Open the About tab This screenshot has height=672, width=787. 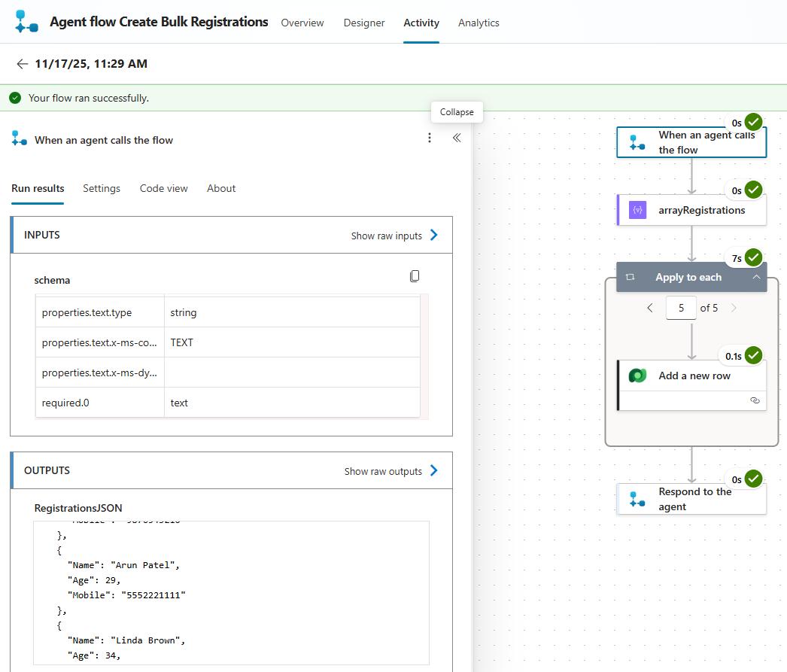click(221, 188)
